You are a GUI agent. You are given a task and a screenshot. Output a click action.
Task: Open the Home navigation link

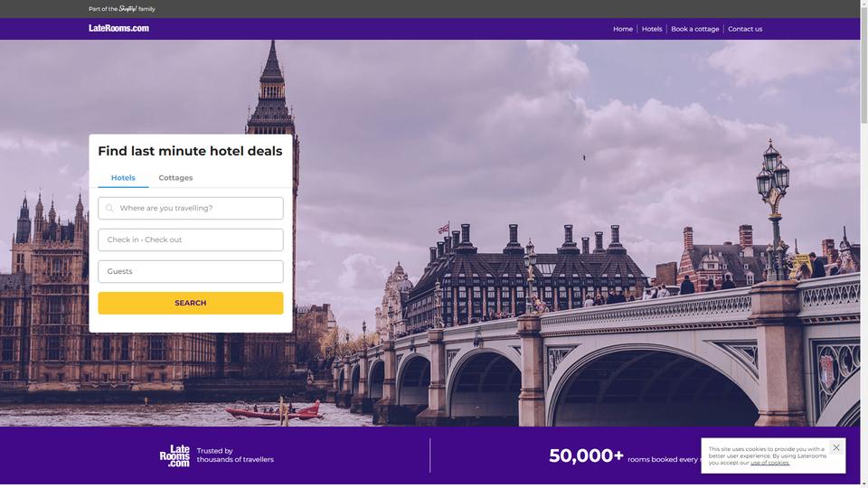point(623,29)
